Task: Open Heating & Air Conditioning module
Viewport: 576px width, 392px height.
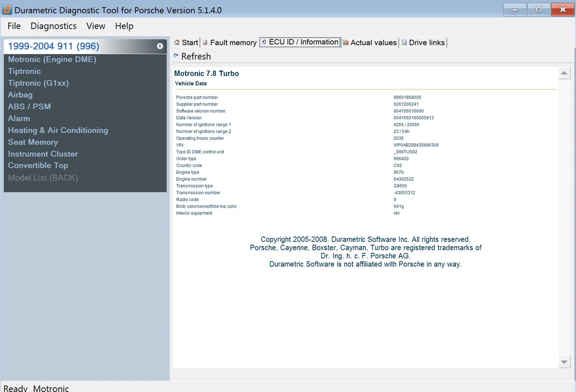Action: [58, 131]
